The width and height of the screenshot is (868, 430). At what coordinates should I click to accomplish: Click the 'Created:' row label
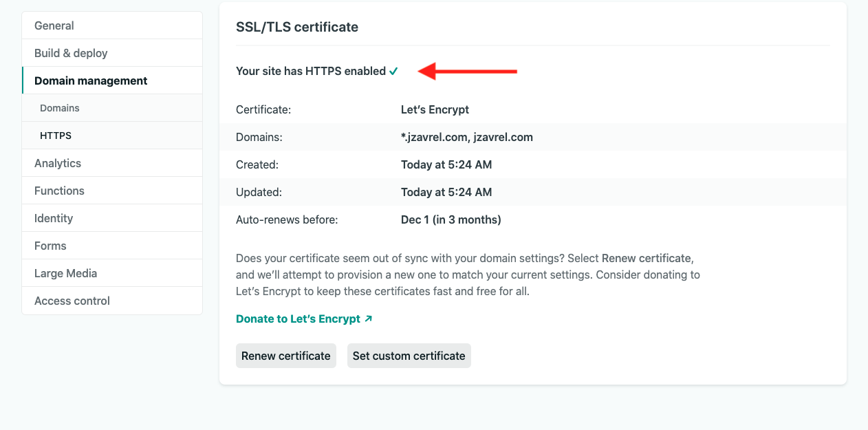coord(257,164)
